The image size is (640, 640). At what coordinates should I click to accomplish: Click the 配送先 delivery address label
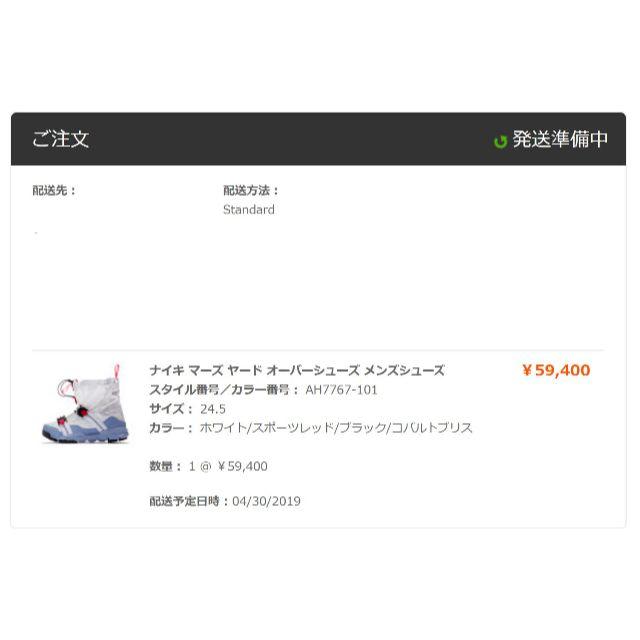pyautogui.click(x=54, y=190)
